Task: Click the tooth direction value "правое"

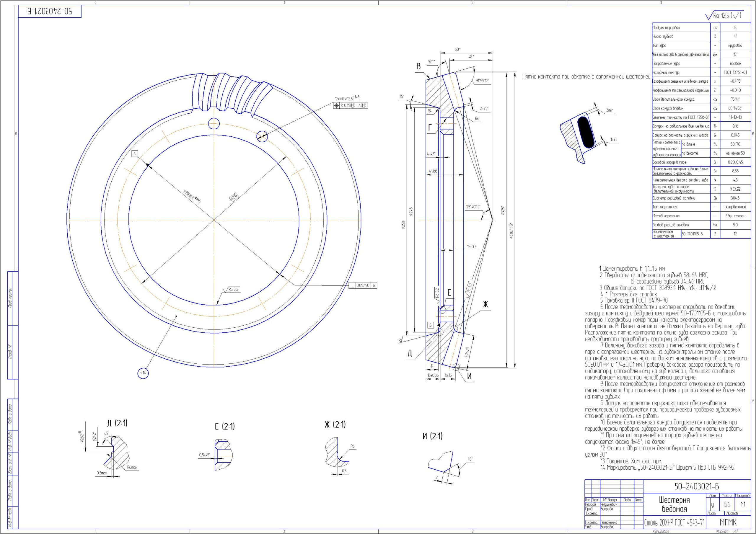Action: [735, 63]
